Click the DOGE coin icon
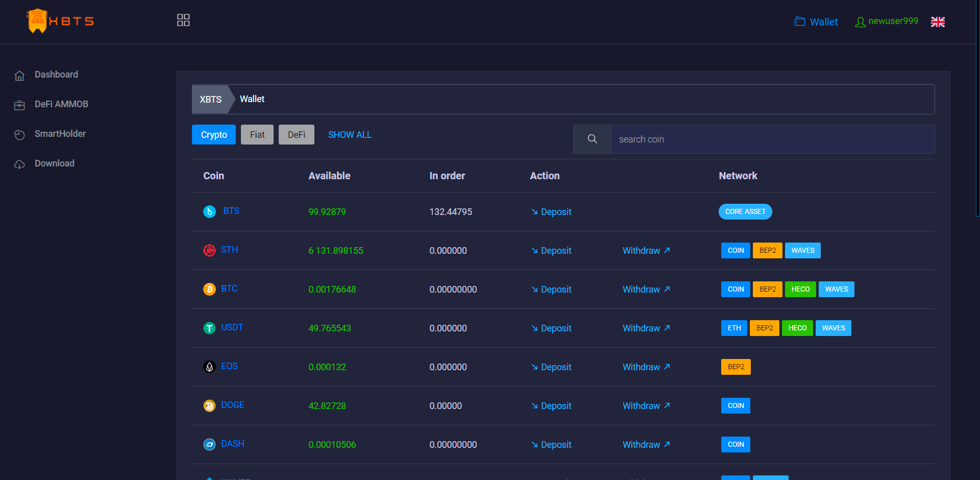 click(209, 405)
